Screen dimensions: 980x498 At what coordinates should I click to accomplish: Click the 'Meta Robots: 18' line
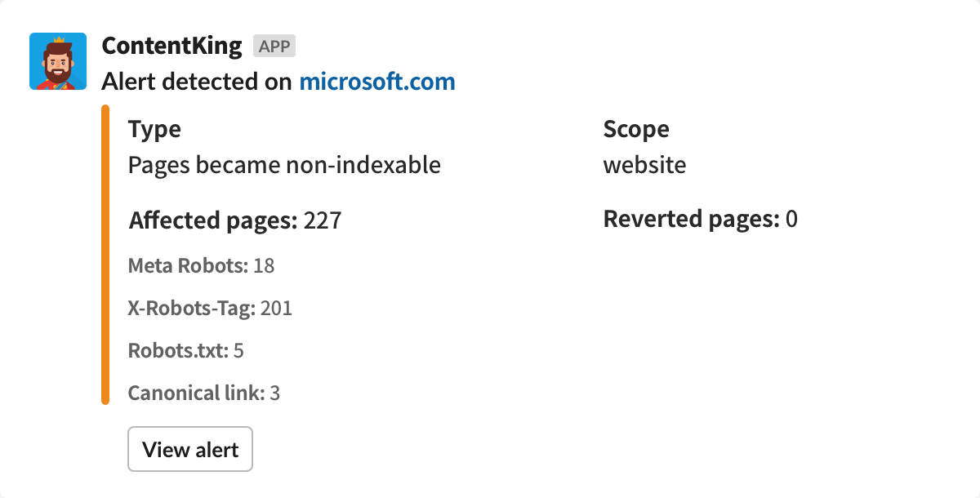pos(201,265)
